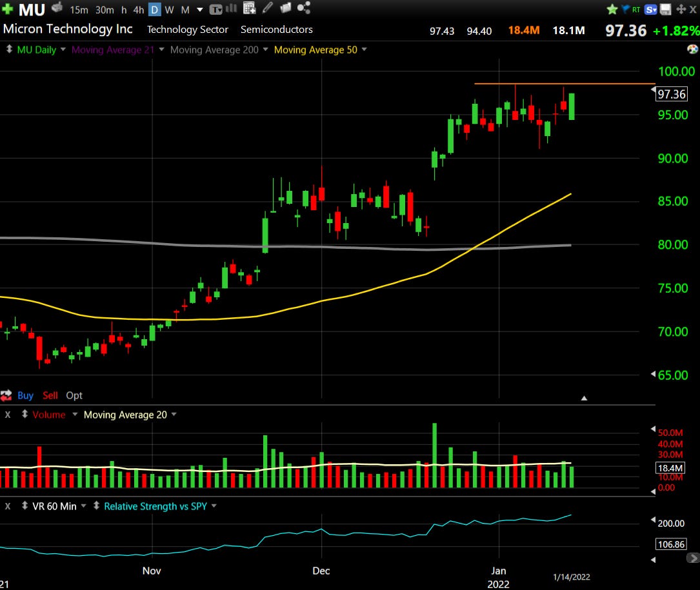Open the Volume indicator dropdown arrow

click(75, 414)
